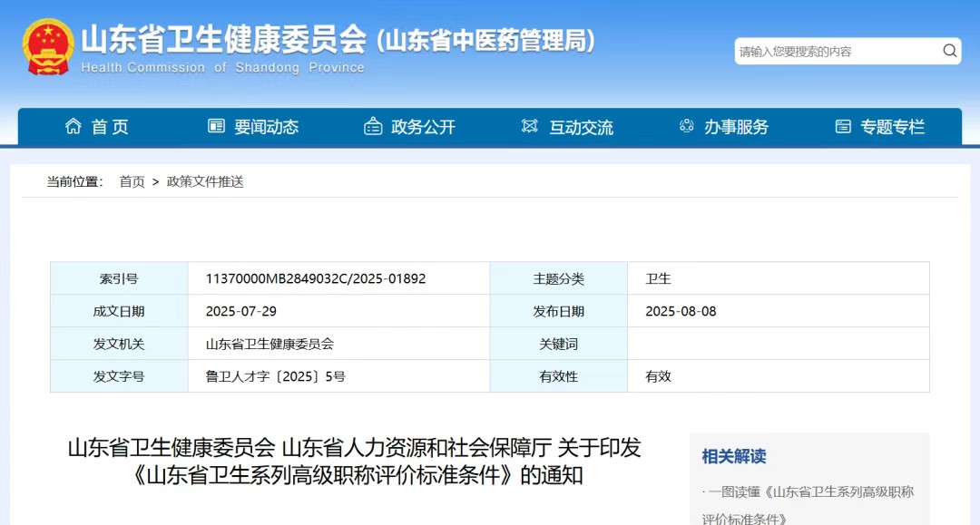Viewport: 980px width, 525px height.
Task: Click the icon beside 政务公开
Action: [x=373, y=126]
